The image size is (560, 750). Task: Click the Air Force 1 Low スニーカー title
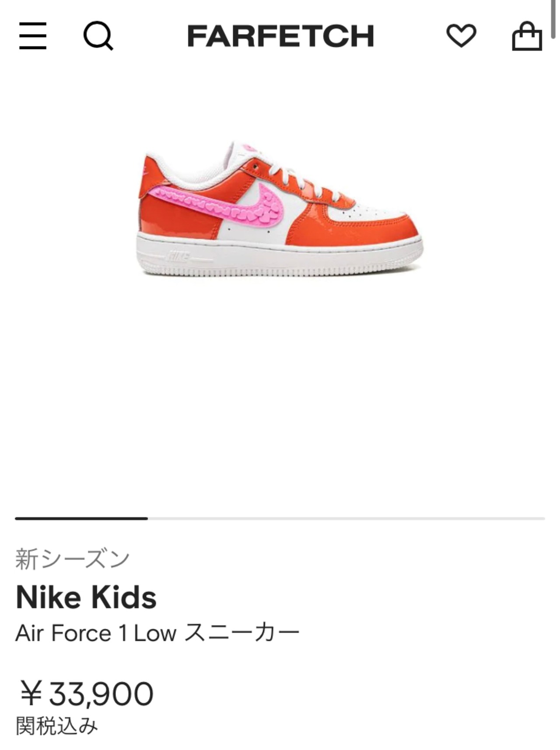pyautogui.click(x=157, y=633)
